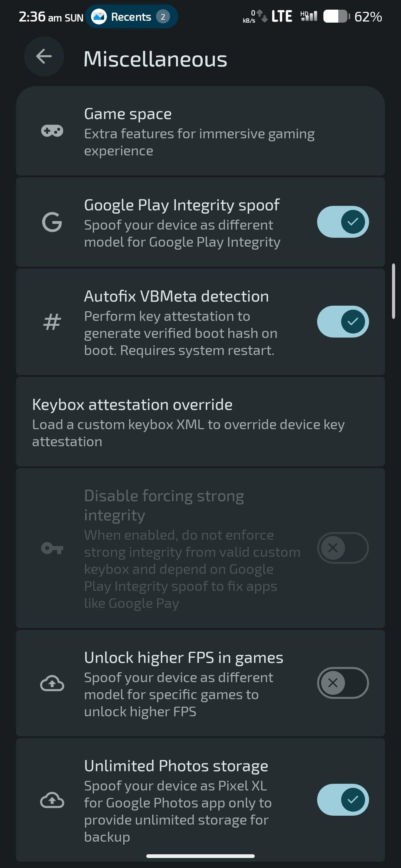Tap the Google G icon

tap(52, 222)
